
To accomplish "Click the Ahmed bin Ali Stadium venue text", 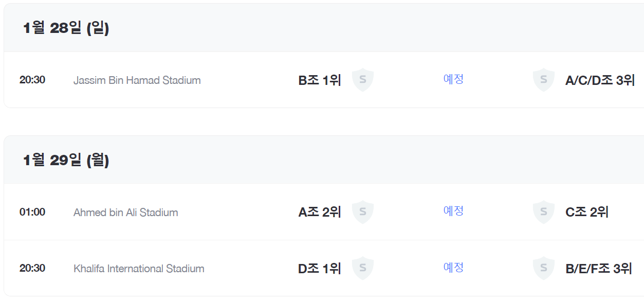I will click(126, 213).
